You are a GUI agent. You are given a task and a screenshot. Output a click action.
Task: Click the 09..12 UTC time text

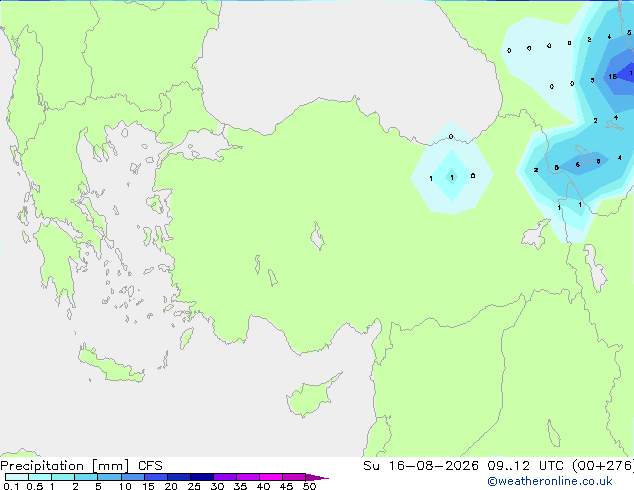508,466
